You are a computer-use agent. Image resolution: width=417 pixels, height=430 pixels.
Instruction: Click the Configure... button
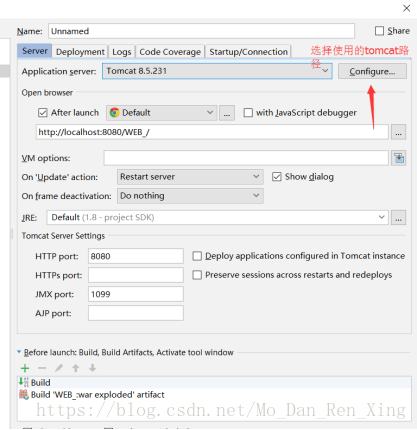372,71
